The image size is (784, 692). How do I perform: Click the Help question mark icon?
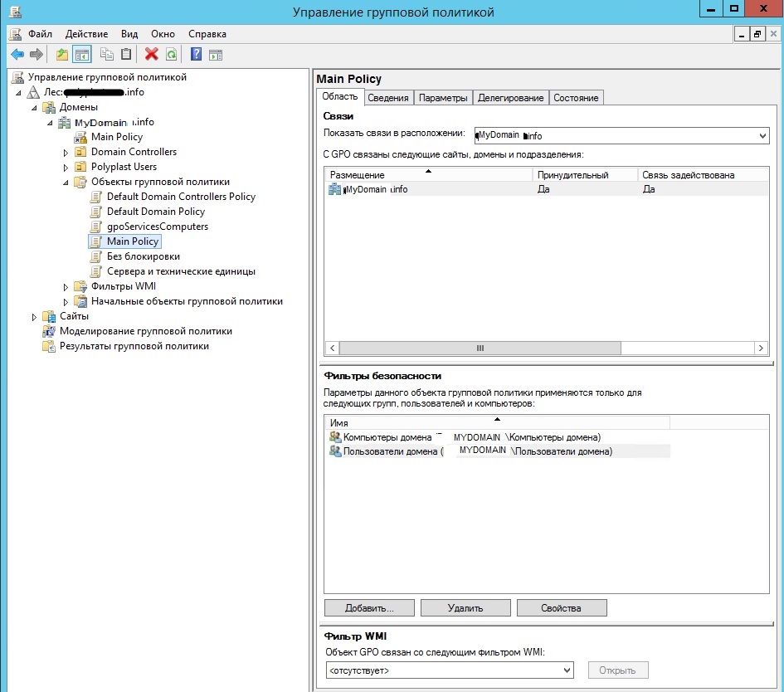pos(197,54)
